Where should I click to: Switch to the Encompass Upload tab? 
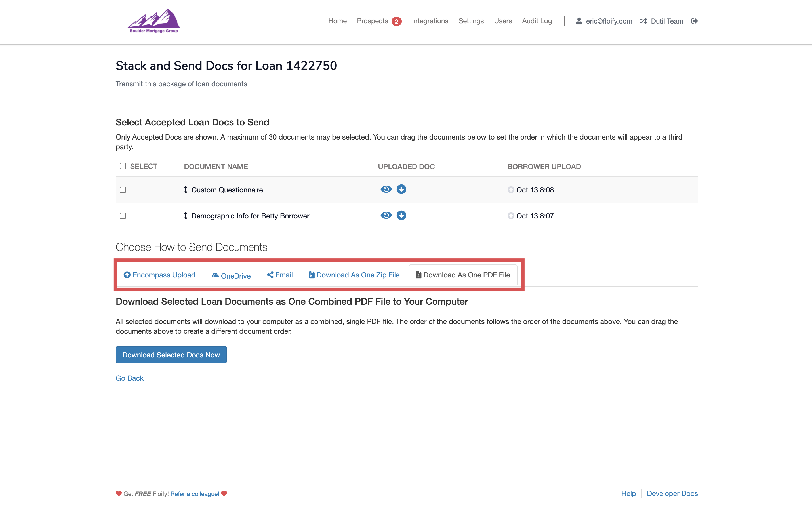(159, 275)
